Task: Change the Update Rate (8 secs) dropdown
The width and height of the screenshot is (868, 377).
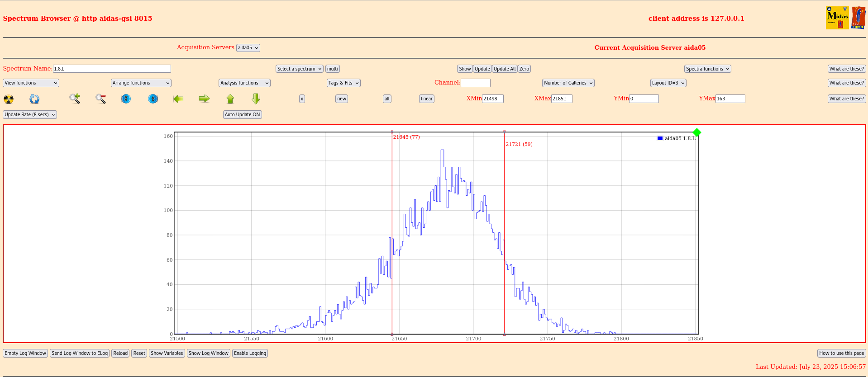Action: 30,114
